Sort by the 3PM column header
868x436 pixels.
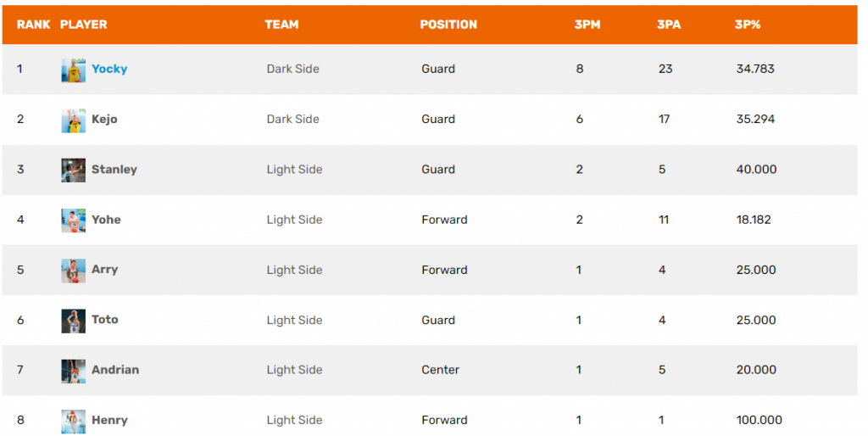[x=587, y=25]
